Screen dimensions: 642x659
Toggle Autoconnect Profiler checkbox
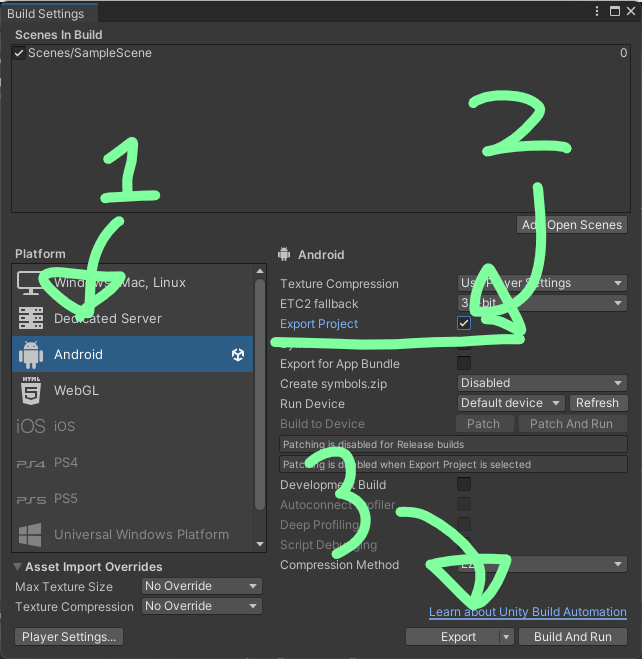(464, 504)
